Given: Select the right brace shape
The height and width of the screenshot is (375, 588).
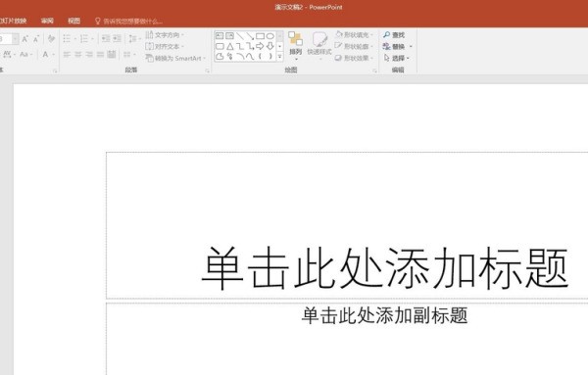Looking at the screenshot, I should (x=270, y=56).
